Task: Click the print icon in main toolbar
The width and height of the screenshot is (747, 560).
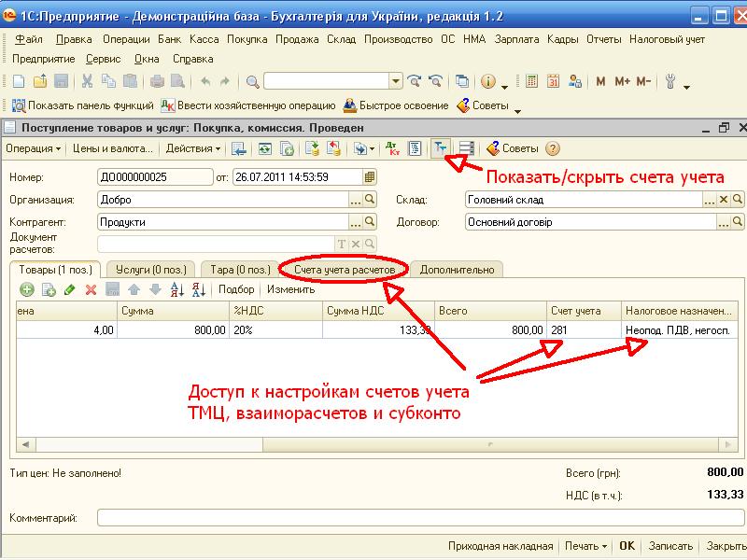Action: pos(157,81)
